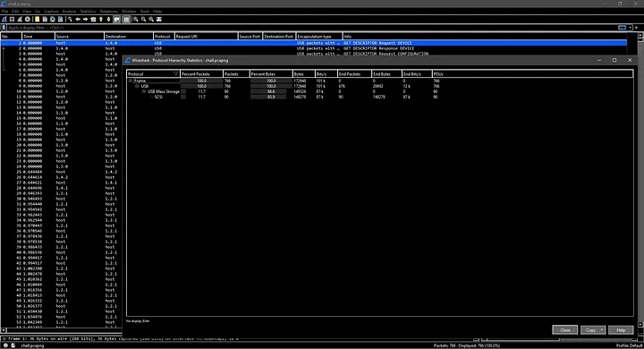Click the stop capture toolbar icon
The height and width of the screenshot is (349, 644).
tap(12, 20)
